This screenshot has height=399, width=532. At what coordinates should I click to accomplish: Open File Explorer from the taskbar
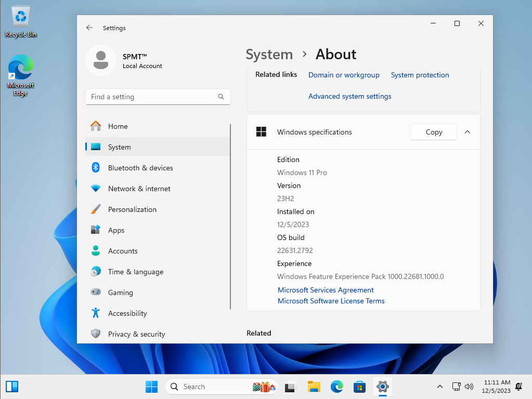(314, 387)
